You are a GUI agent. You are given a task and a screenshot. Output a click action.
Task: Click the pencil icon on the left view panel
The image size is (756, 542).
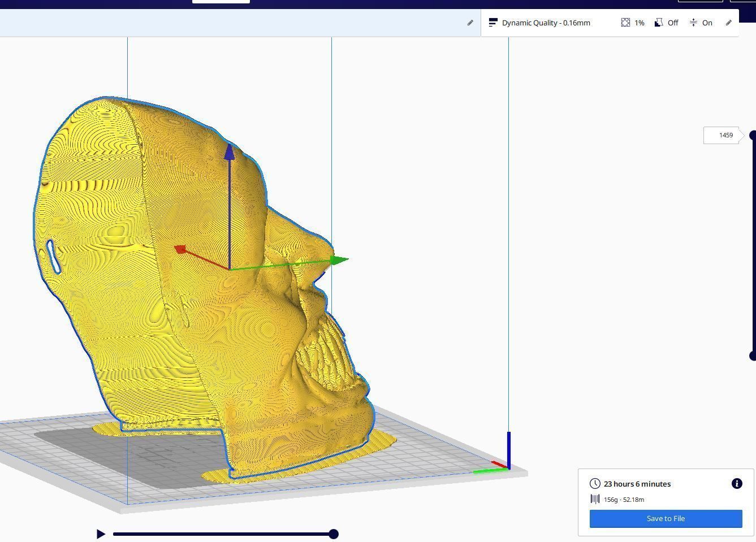pos(470,23)
